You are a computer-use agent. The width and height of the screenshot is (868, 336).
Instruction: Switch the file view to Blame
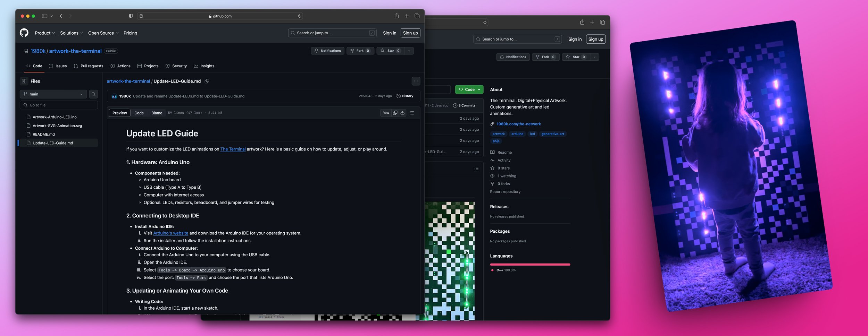(157, 113)
